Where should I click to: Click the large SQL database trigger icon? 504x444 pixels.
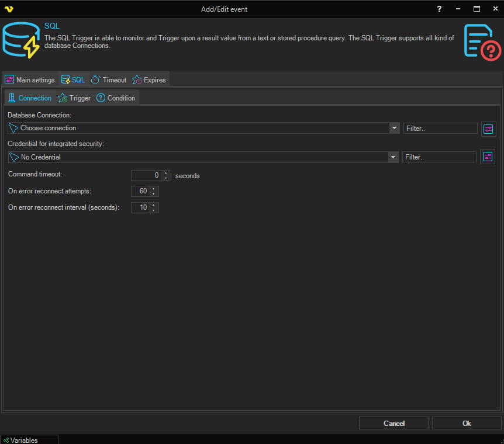[20, 40]
